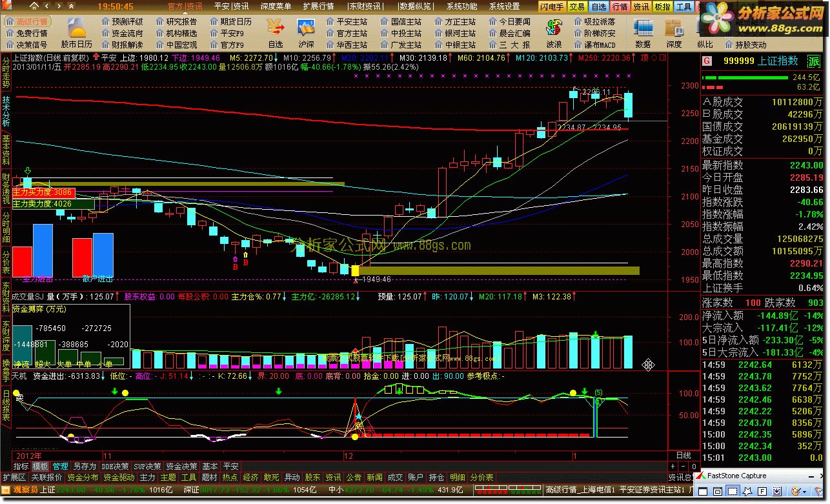
Task: Open the 股东 bottom tab
Action: tap(312, 478)
